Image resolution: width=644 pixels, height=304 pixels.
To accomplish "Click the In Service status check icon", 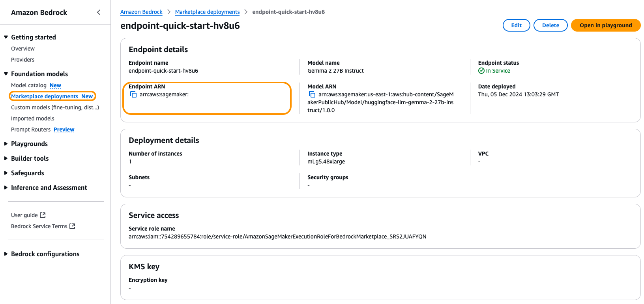I will (x=481, y=71).
